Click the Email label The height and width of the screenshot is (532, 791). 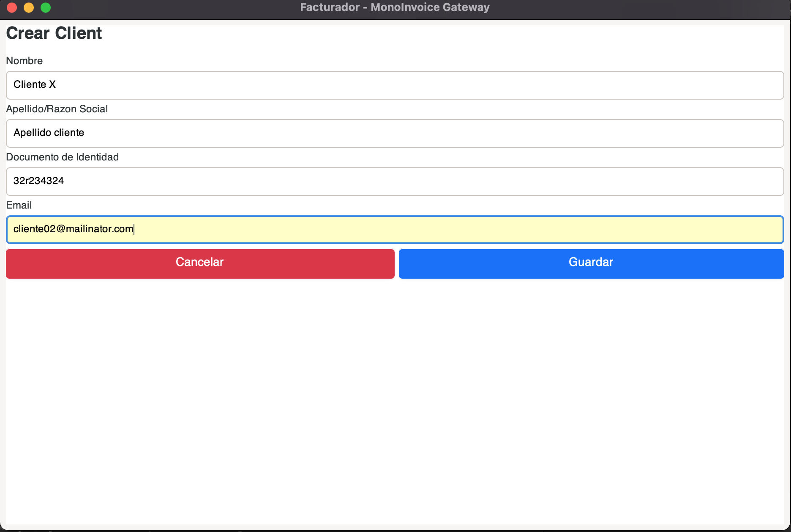click(x=19, y=205)
